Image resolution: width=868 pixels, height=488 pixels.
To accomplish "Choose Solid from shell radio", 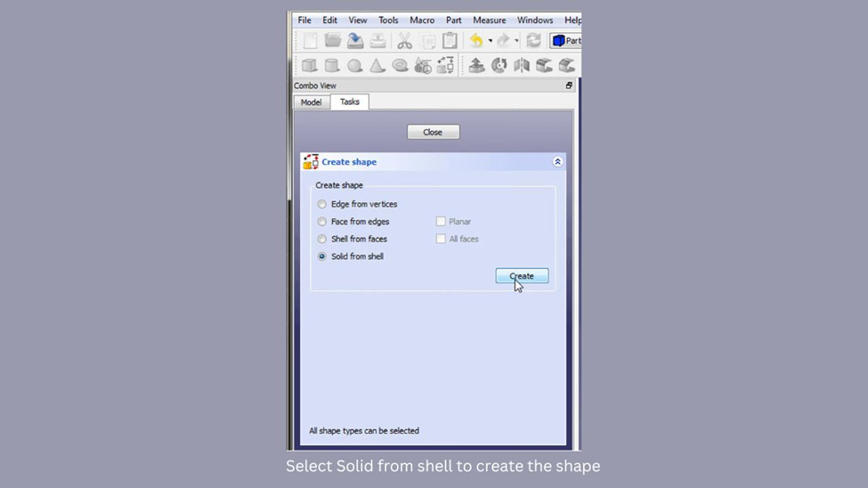I will (321, 256).
